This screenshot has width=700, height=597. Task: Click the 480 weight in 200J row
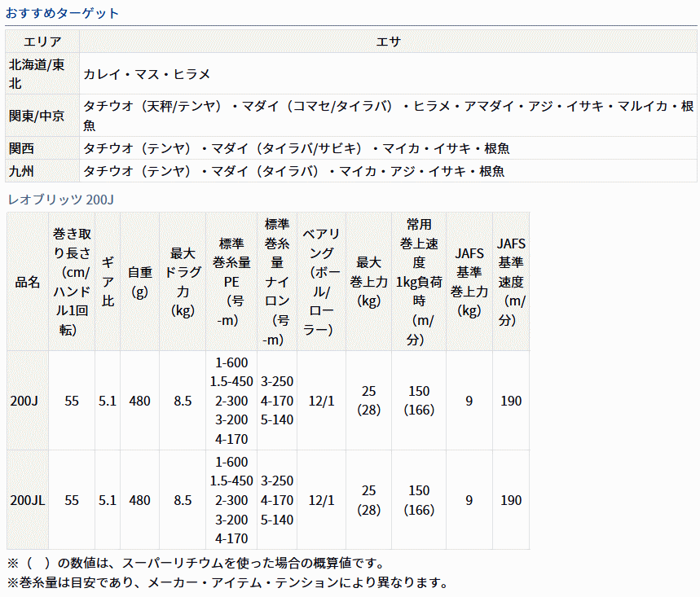click(x=139, y=400)
